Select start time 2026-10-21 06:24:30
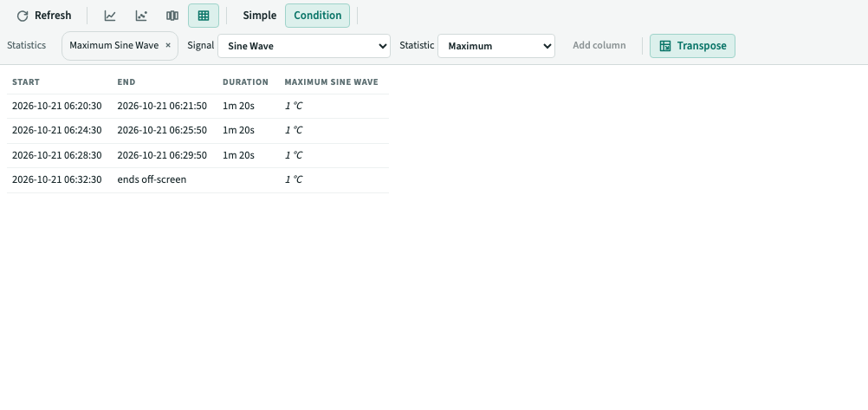The width and height of the screenshot is (868, 410). pos(57,130)
